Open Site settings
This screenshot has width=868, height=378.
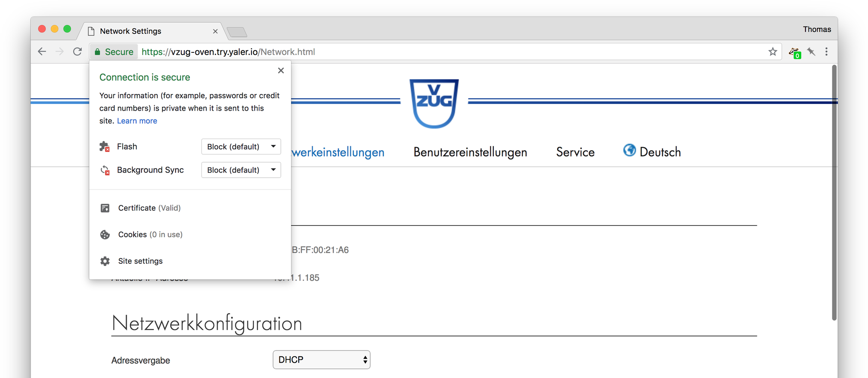pyautogui.click(x=140, y=261)
